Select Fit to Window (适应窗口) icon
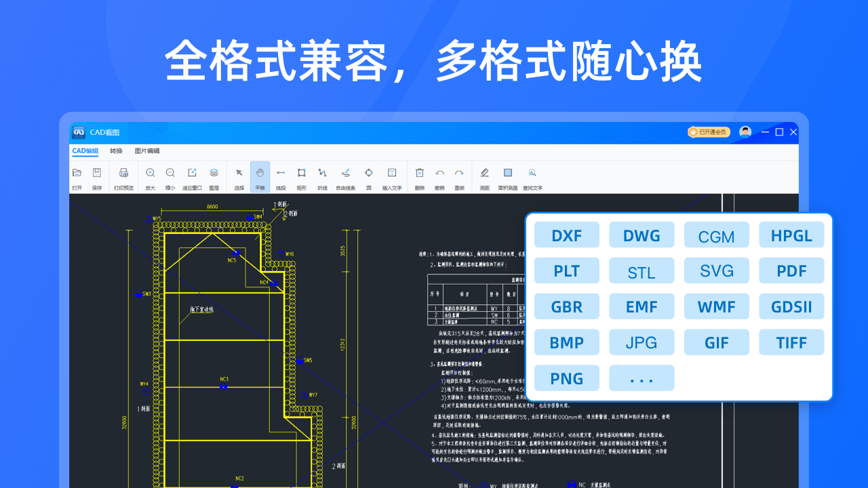 point(192,174)
